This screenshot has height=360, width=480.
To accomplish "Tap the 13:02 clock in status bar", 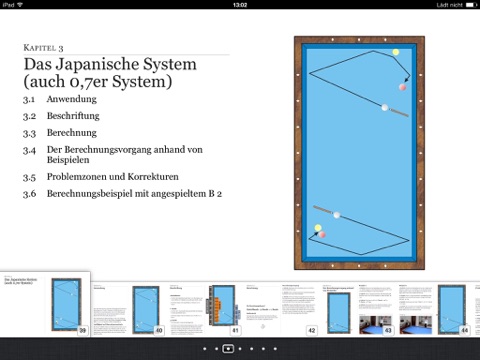I will coord(240,5).
